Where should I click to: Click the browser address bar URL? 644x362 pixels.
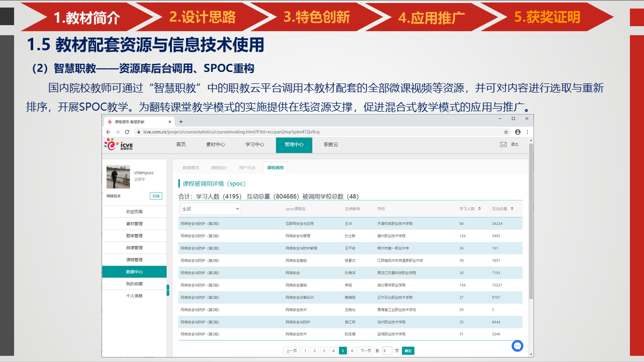click(231, 132)
